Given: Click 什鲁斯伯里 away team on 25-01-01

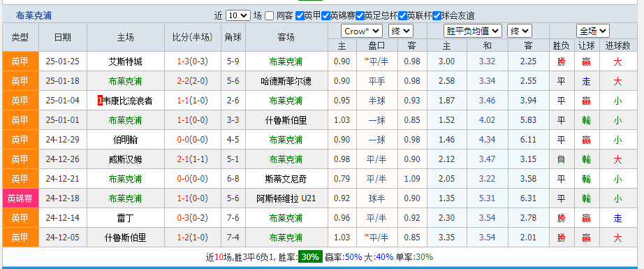Looking at the screenshot, I should 286,120.
